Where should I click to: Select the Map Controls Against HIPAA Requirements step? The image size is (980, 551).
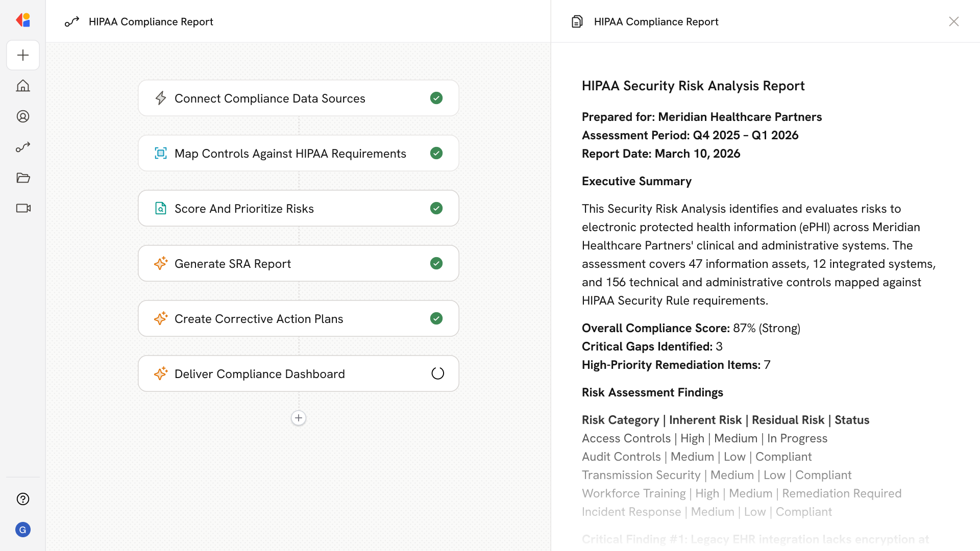pyautogui.click(x=290, y=154)
